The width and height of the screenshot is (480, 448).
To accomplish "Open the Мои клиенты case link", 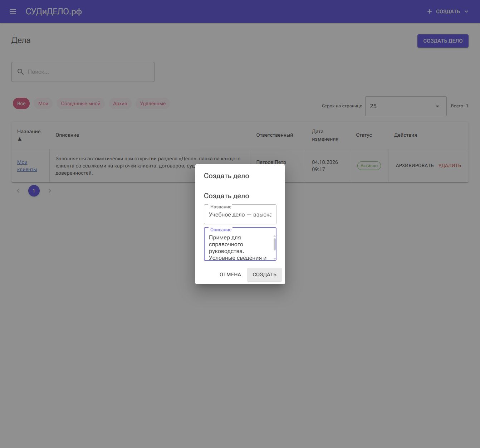I will point(27,166).
